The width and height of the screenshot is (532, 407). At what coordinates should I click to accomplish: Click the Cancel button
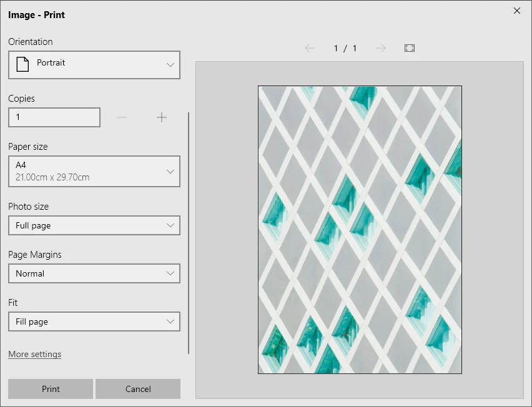(137, 388)
